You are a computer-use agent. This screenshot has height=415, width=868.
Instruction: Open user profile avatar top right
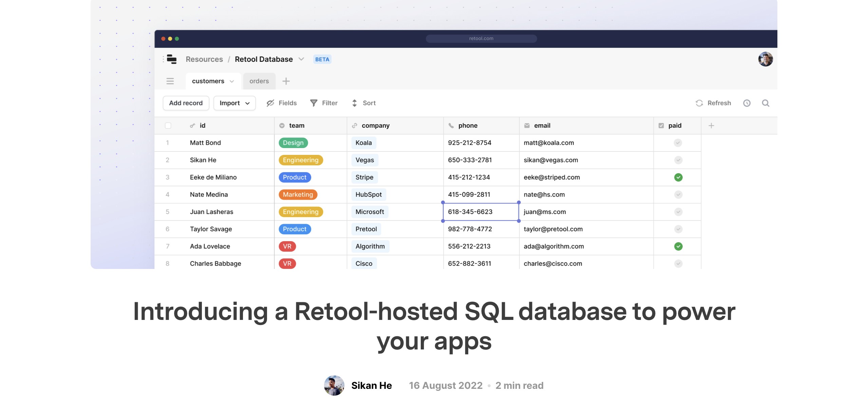766,59
